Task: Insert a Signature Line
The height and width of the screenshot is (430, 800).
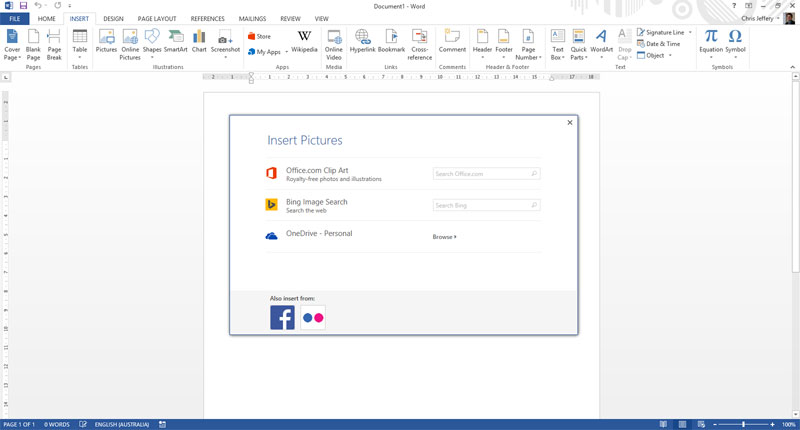Action: (x=660, y=32)
